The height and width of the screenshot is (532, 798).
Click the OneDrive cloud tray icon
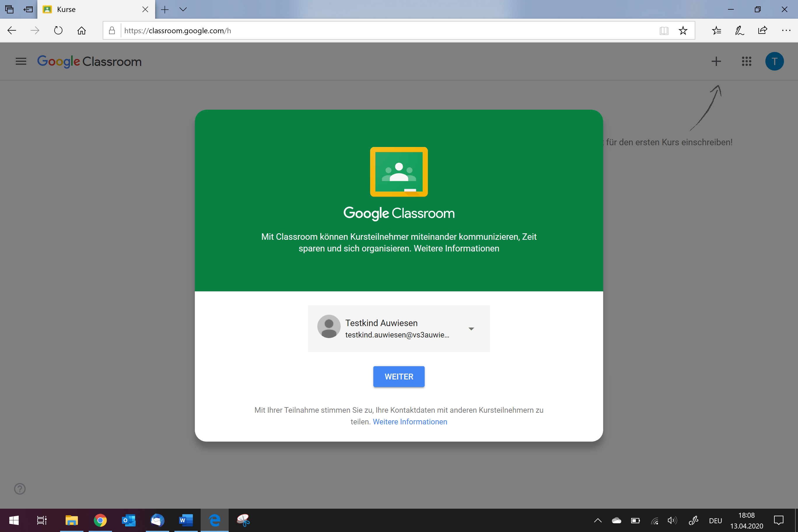pos(617,520)
